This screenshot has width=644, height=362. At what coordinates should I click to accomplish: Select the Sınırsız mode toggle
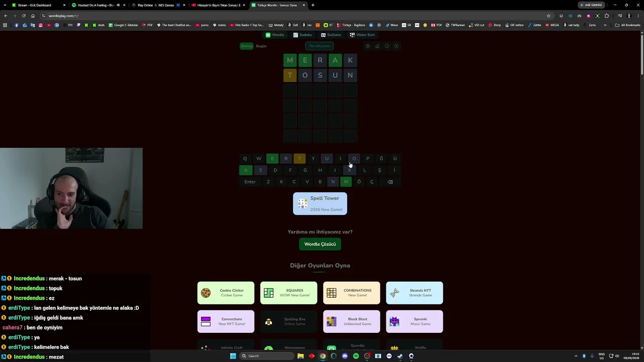click(247, 46)
